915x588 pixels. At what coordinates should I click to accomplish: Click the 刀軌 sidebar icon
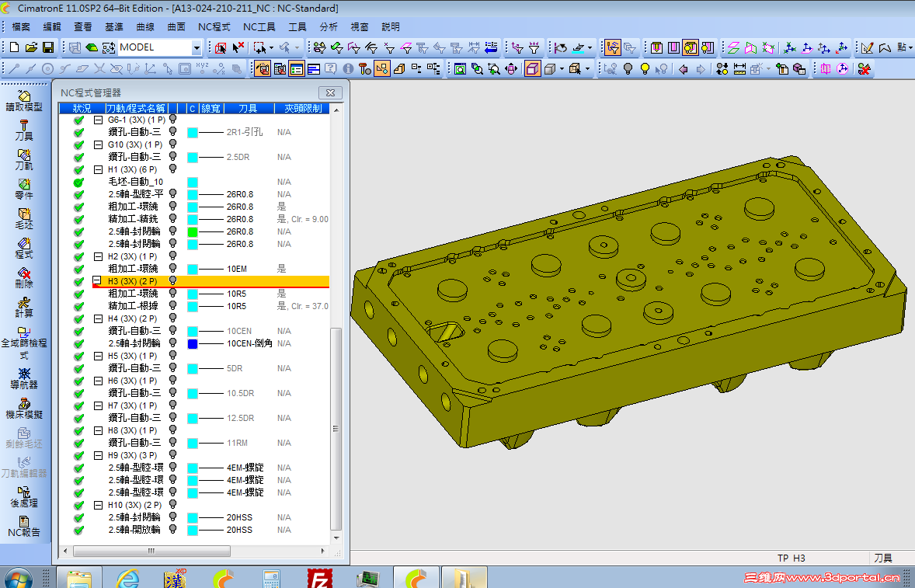tap(24, 160)
